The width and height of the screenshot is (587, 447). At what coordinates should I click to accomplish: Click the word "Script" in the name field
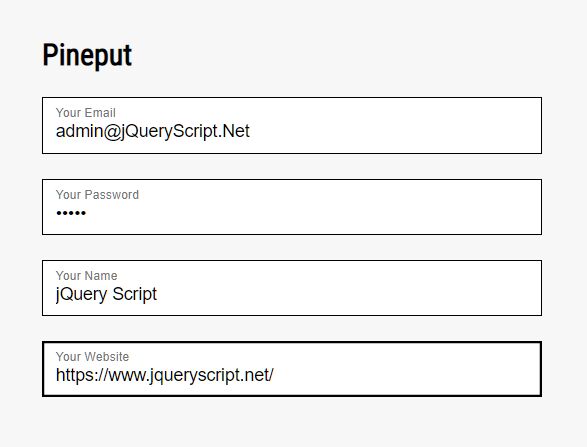135,295
